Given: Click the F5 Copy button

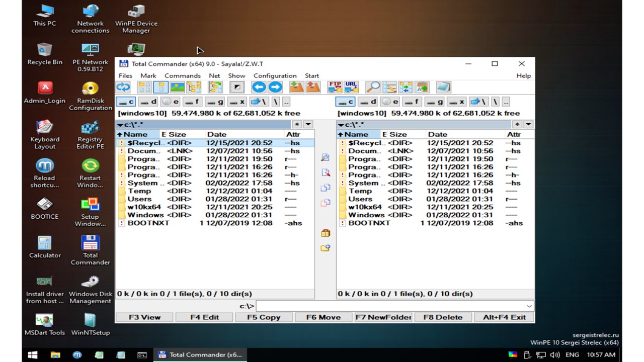Looking at the screenshot, I should (264, 317).
